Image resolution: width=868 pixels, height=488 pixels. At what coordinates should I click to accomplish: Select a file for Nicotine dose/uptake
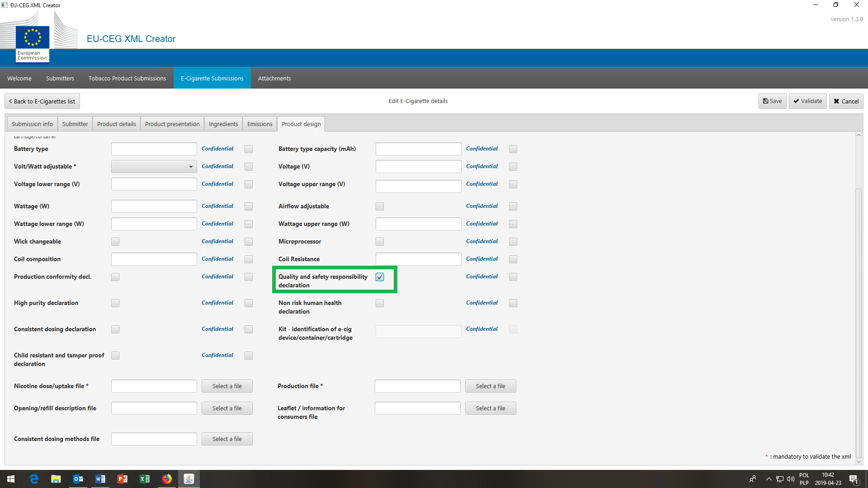(227, 386)
